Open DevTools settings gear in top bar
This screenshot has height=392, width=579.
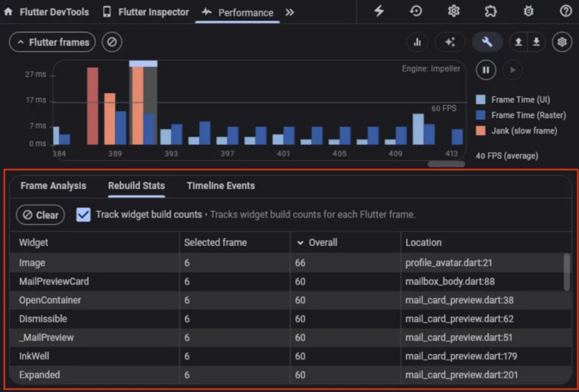click(453, 12)
